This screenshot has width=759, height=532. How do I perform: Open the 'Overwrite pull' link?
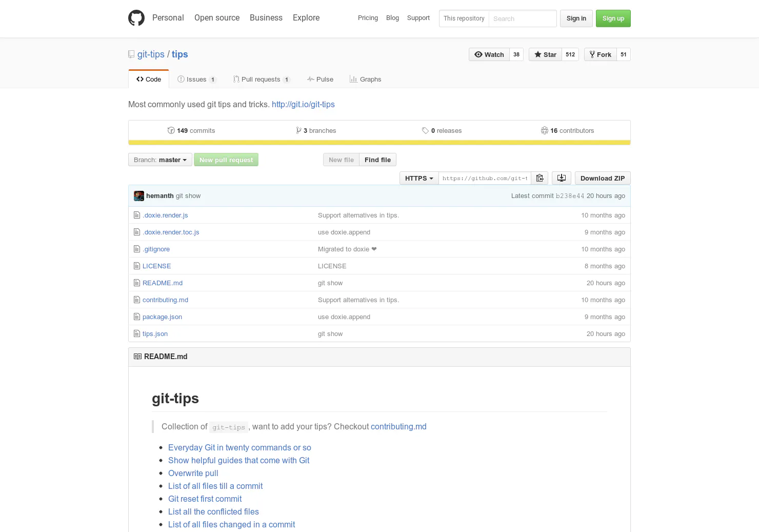click(193, 473)
